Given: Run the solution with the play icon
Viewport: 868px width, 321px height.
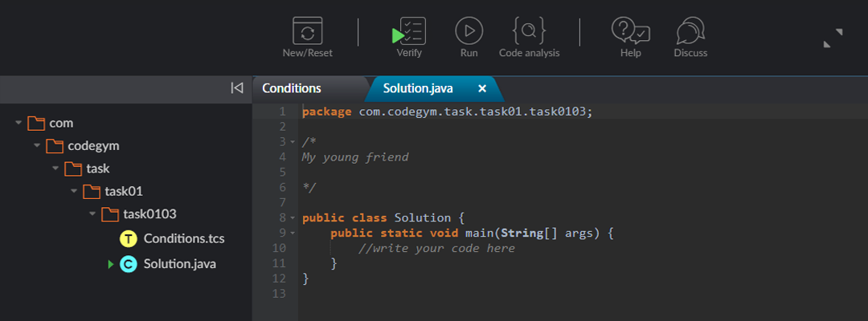Looking at the screenshot, I should [469, 30].
